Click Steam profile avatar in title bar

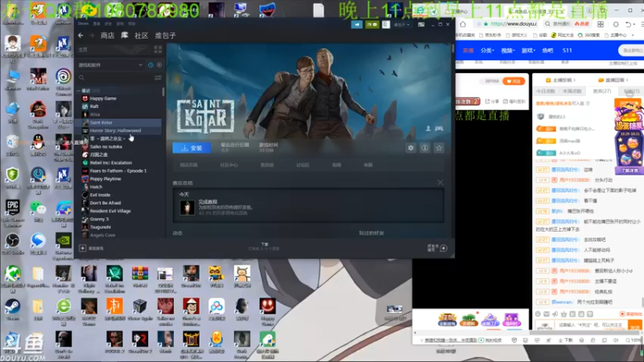[386, 25]
